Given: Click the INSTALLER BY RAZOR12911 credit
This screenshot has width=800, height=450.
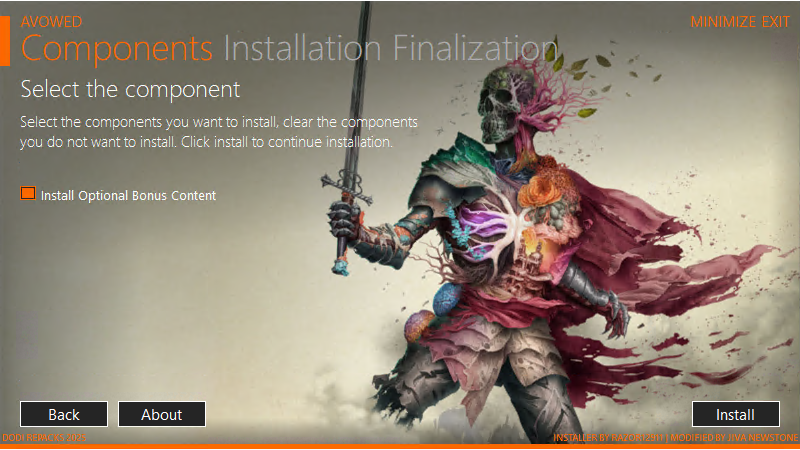Looking at the screenshot, I should [608, 438].
